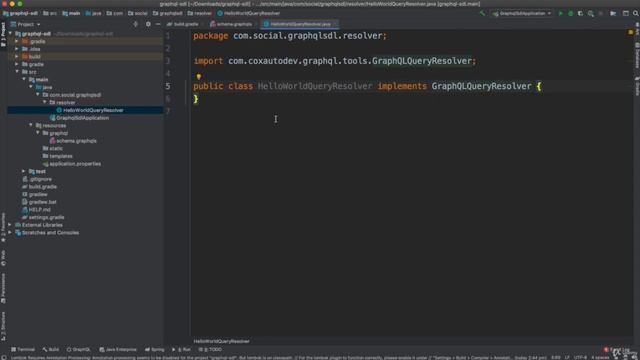Toggle the Web side tool window
640x360 pixels.
pyautogui.click(x=3, y=258)
